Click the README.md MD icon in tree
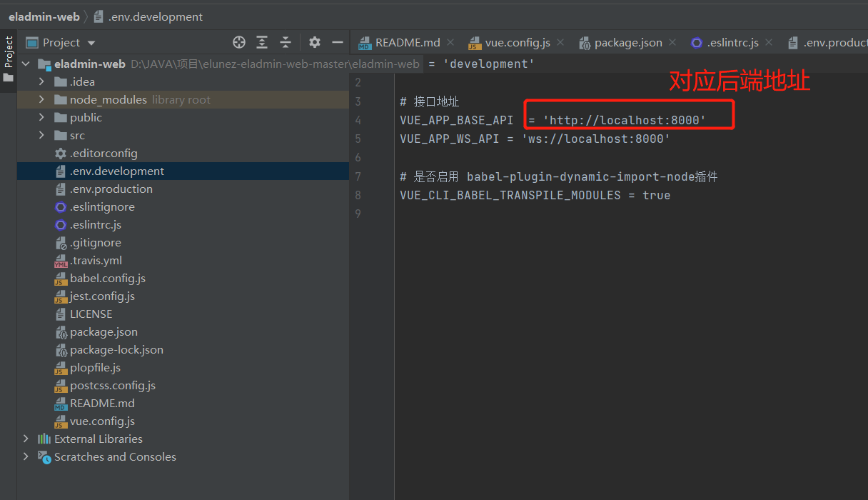Viewport: 868px width, 500px height. [61, 404]
